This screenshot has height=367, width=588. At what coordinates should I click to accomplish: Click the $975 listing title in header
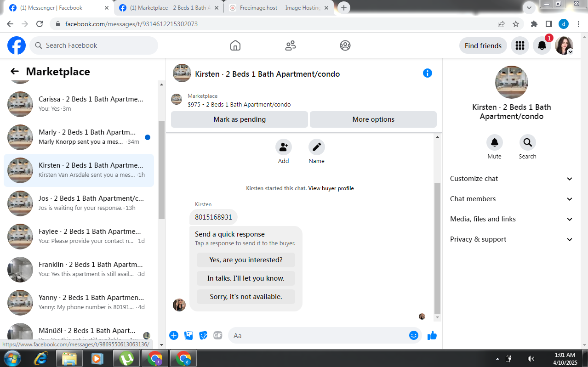(239, 104)
